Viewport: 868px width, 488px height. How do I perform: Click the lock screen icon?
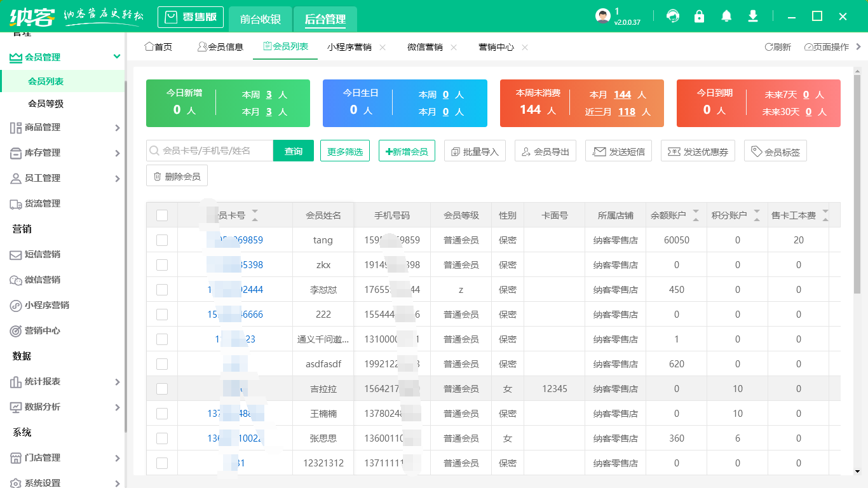click(x=700, y=16)
